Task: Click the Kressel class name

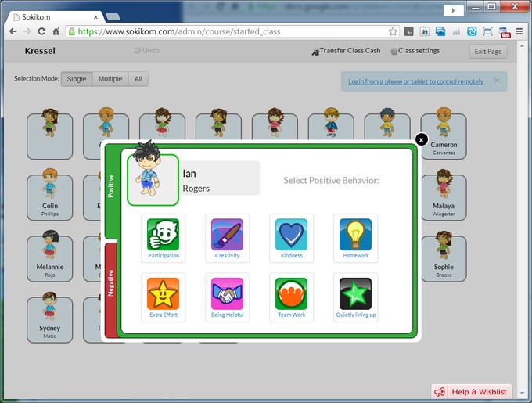Action: click(x=40, y=51)
